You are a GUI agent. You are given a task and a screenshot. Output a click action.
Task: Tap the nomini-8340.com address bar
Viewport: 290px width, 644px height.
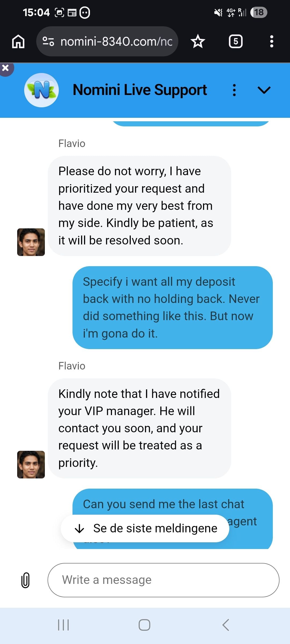[x=107, y=41]
